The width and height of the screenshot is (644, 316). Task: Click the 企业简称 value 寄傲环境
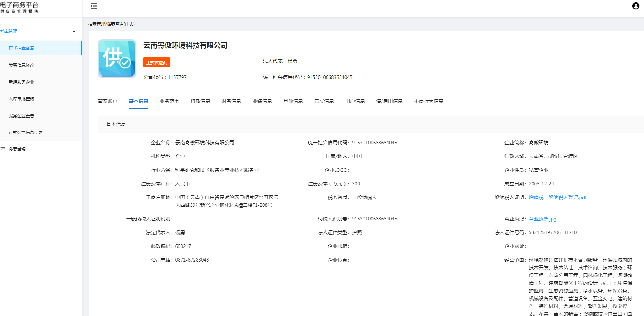click(539, 143)
